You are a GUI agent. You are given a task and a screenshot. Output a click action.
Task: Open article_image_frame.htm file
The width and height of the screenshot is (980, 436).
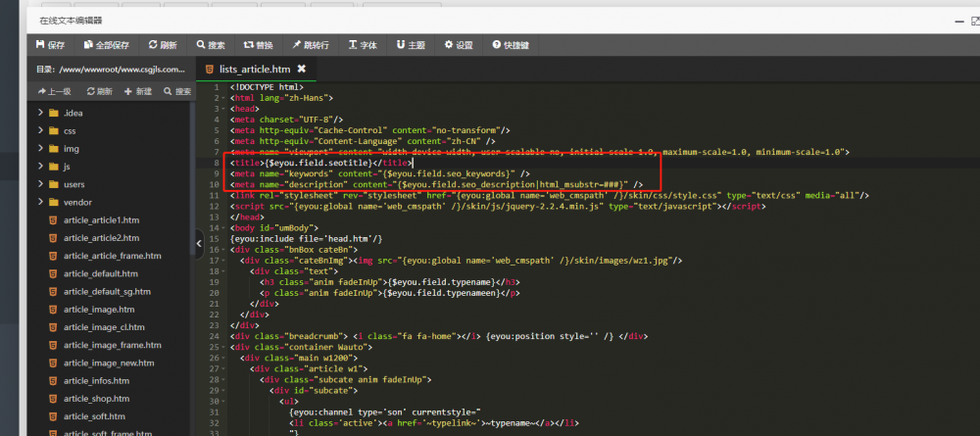[113, 345]
